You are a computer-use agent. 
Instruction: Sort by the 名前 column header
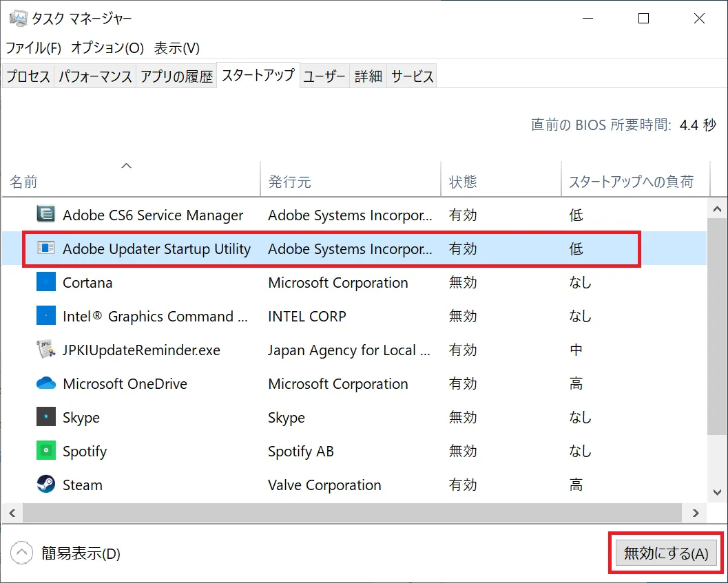131,179
